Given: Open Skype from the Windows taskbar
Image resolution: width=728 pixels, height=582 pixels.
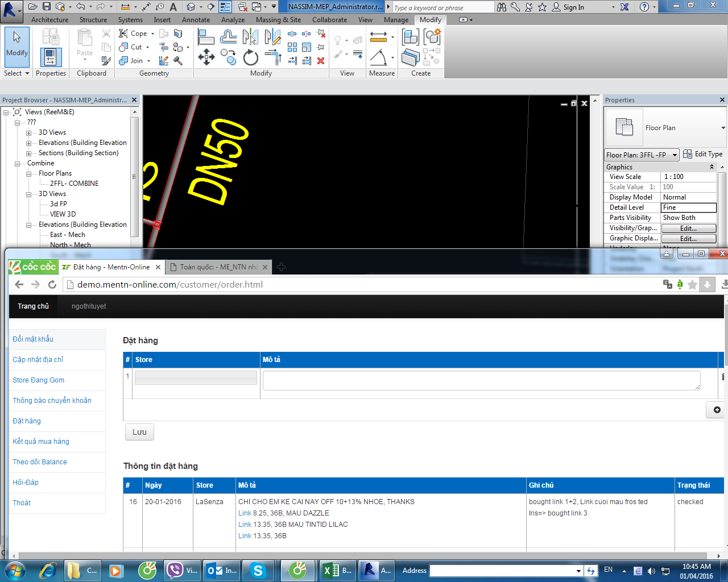Looking at the screenshot, I should pos(258,570).
